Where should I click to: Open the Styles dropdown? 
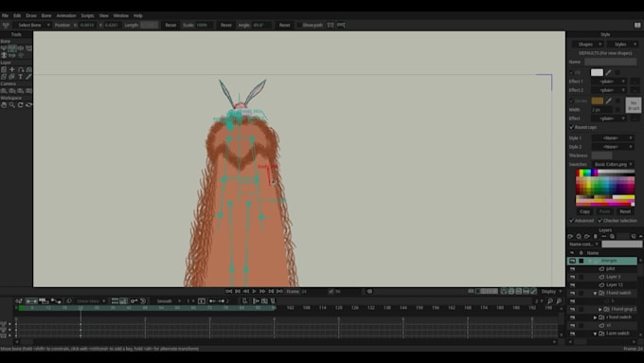(x=622, y=44)
